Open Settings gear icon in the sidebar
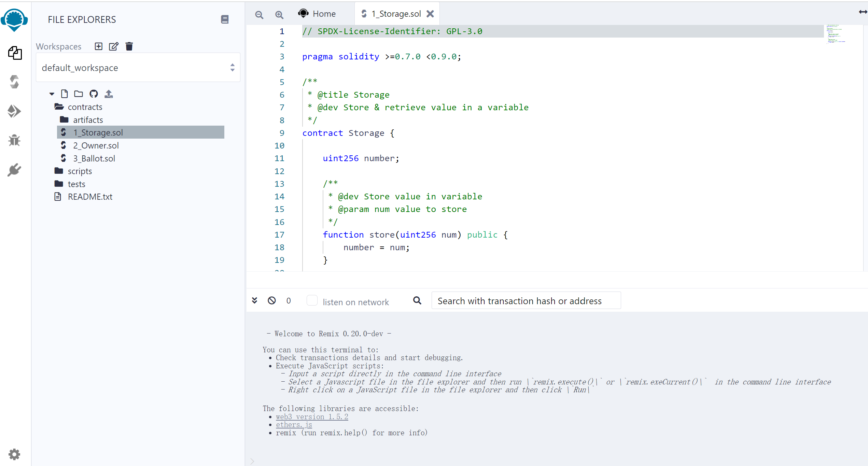Screen dimensions: 868x466 click(x=14, y=454)
